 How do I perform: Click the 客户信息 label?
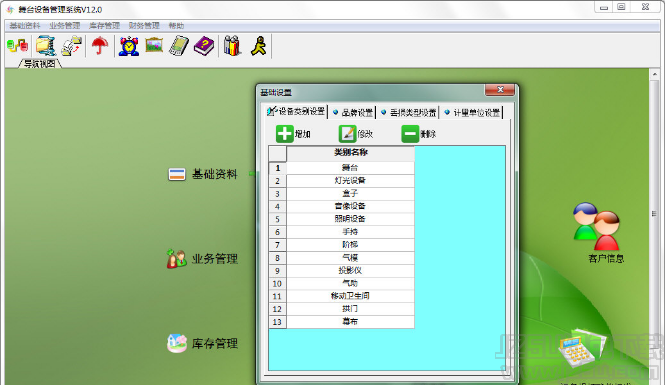point(606,258)
